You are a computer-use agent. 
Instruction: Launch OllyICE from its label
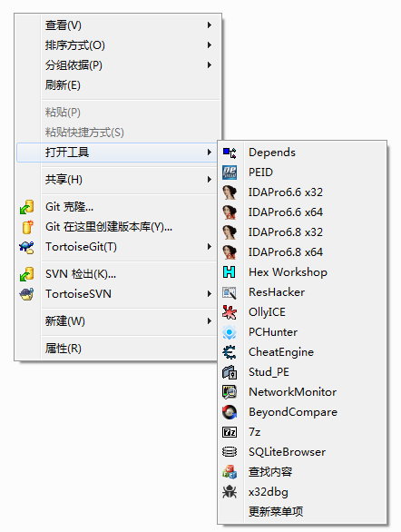tap(267, 312)
